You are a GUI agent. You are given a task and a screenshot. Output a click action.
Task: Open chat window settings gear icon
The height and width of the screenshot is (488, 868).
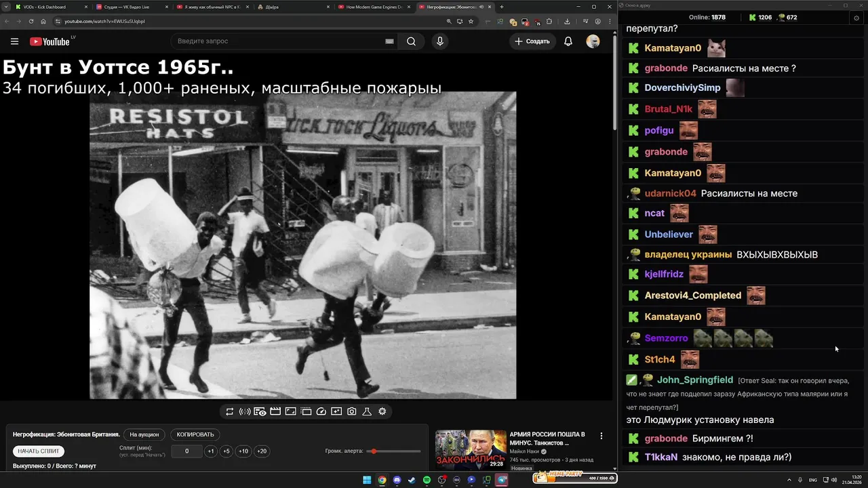(x=856, y=18)
